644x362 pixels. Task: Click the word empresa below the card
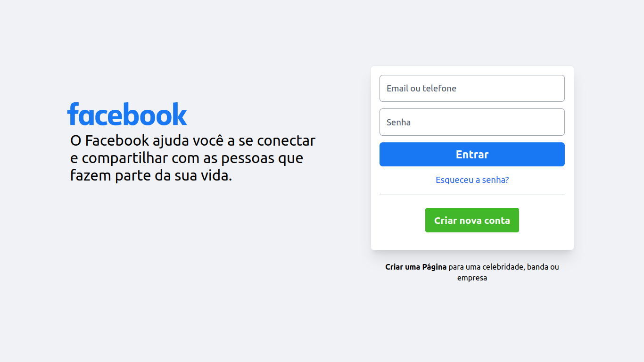472,278
